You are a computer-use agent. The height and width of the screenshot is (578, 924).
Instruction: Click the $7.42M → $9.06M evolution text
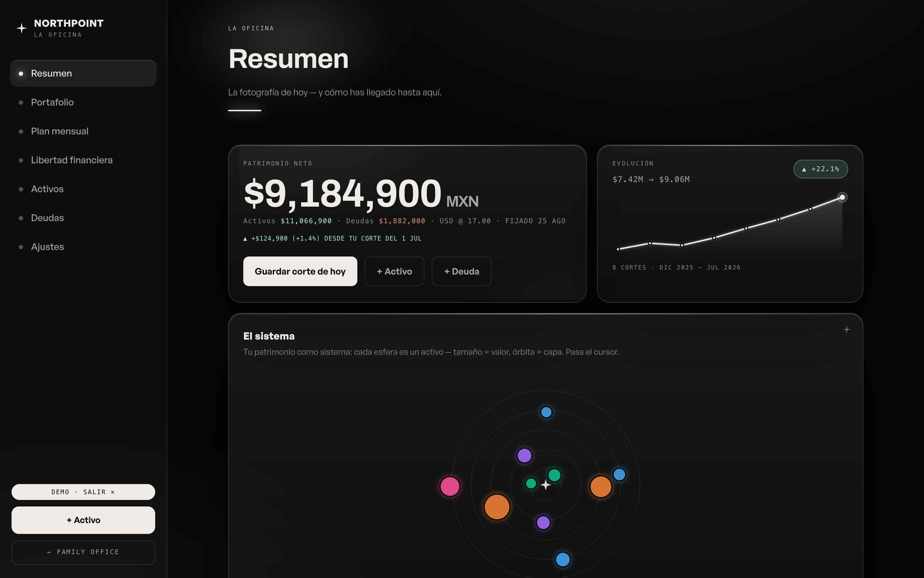tap(651, 179)
